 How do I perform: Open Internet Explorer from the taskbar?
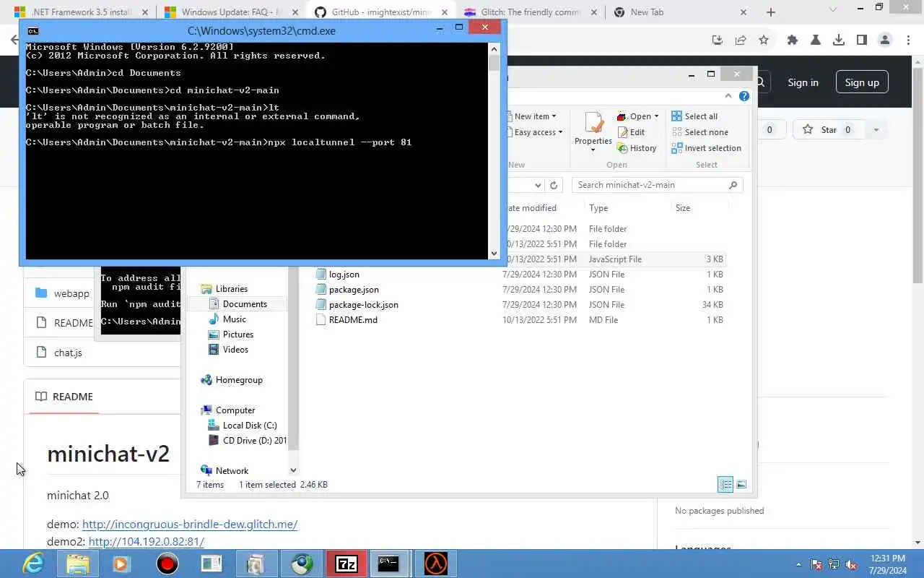[32, 564]
